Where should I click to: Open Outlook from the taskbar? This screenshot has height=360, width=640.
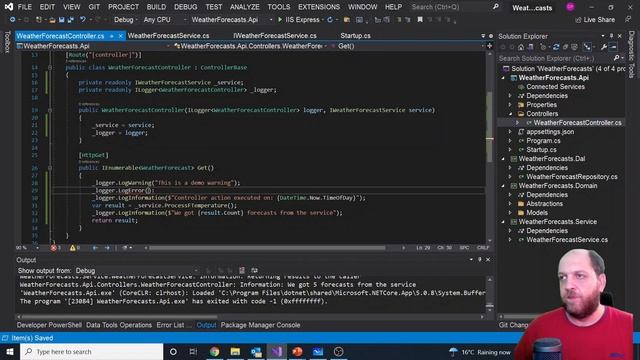(256, 351)
